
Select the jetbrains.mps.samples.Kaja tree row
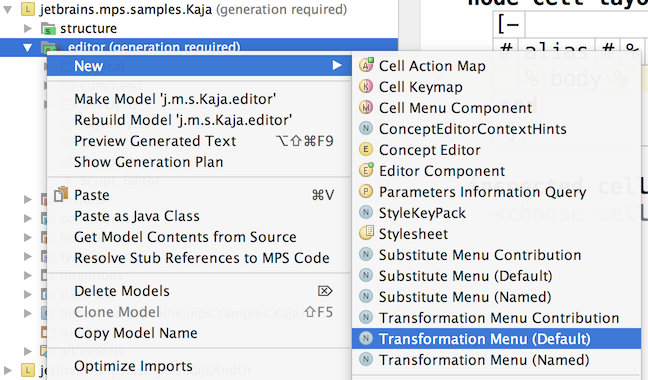click(x=199, y=10)
